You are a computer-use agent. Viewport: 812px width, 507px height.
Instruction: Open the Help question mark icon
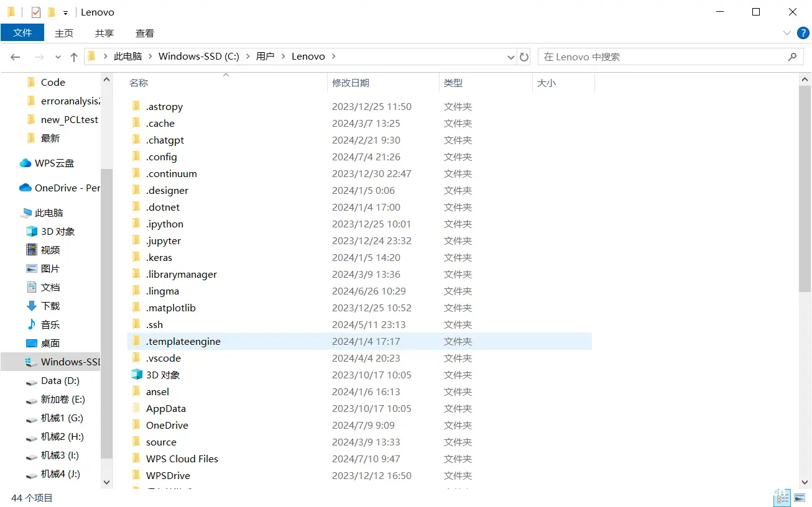804,33
